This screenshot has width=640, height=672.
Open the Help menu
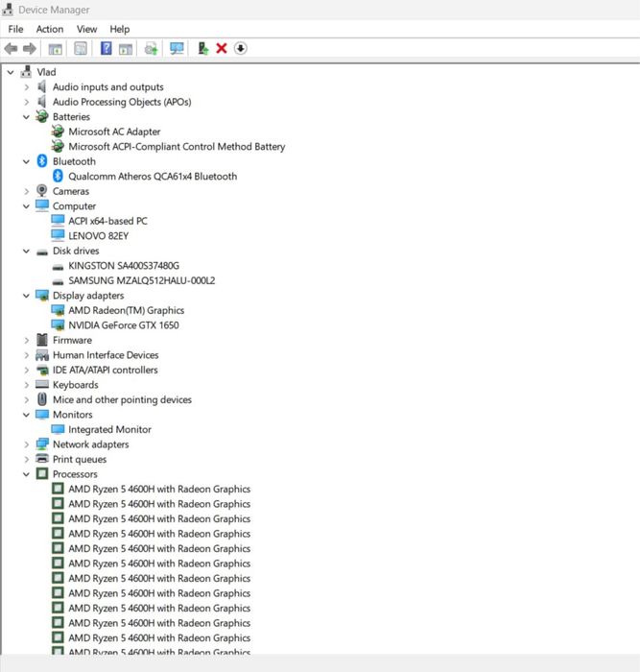[x=120, y=29]
